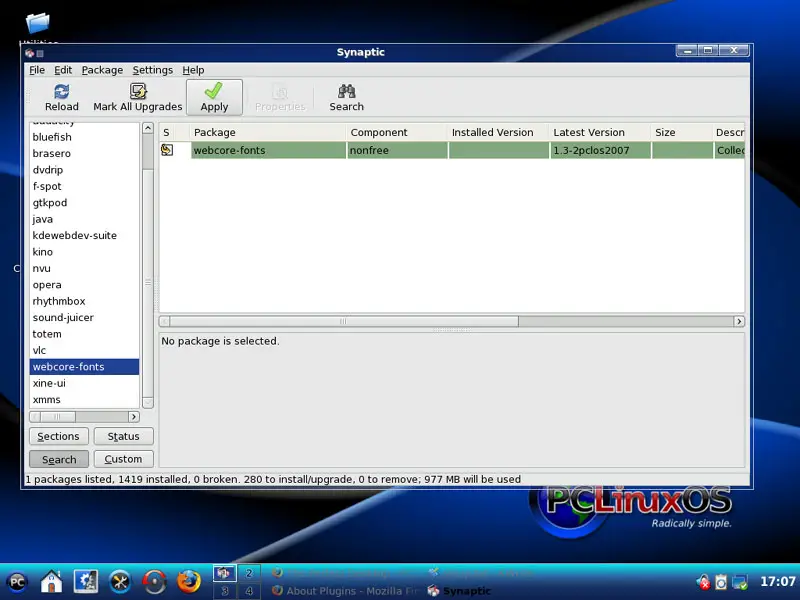Open the Settings menu
This screenshot has width=800, height=600.
tap(152, 70)
